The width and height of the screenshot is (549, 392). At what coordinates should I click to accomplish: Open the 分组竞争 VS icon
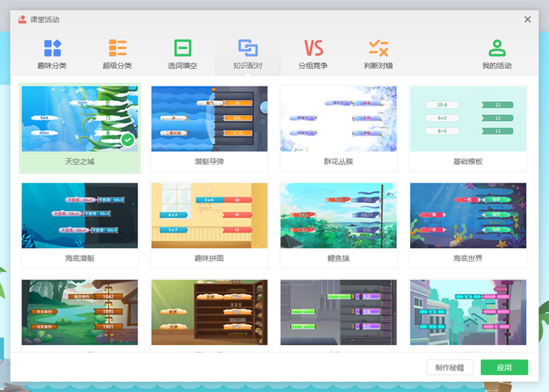coord(313,48)
